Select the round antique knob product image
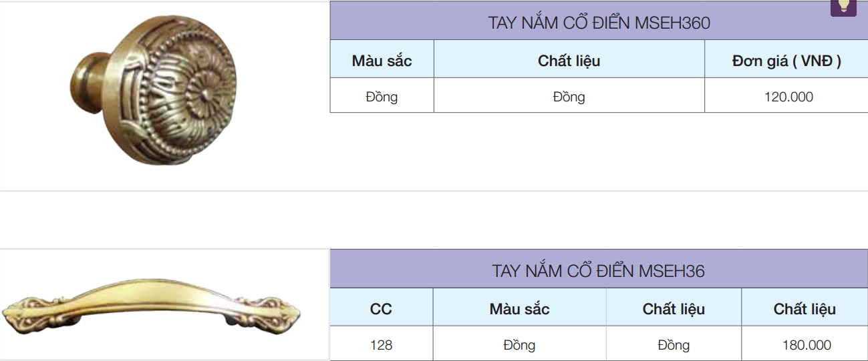This screenshot has width=868, height=361. [154, 89]
